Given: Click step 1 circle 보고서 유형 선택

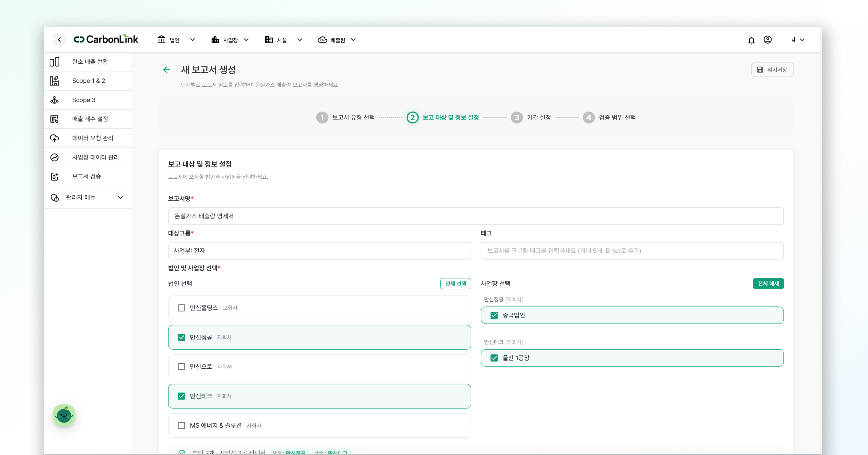Looking at the screenshot, I should coord(322,117).
